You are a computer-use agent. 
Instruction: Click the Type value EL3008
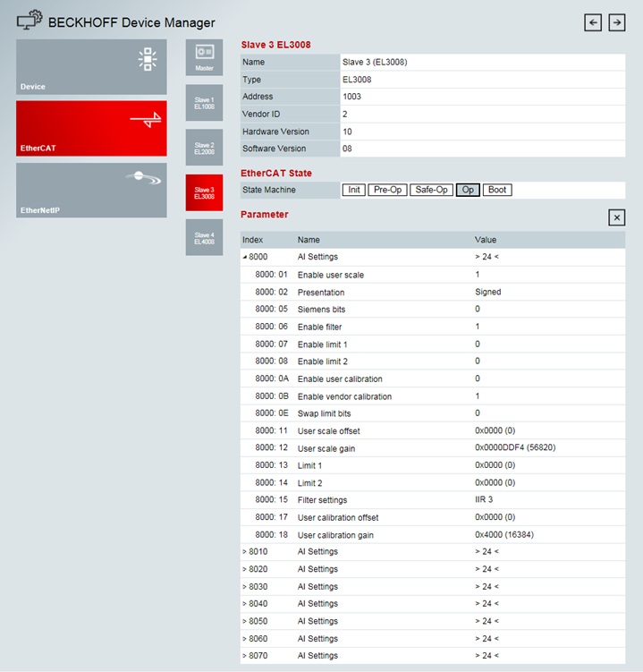coord(357,80)
